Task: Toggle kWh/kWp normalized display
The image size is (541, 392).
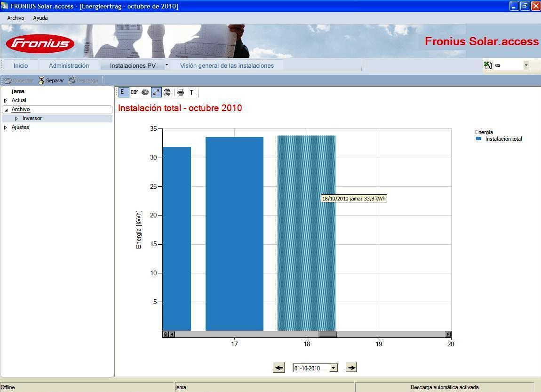Action: click(167, 92)
